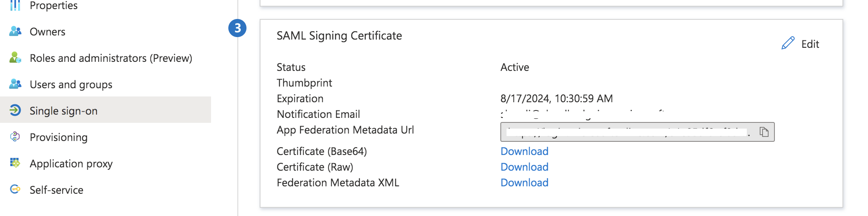Viewport: 868px width, 216px height.
Task: Click the Status label
Action: [291, 67]
